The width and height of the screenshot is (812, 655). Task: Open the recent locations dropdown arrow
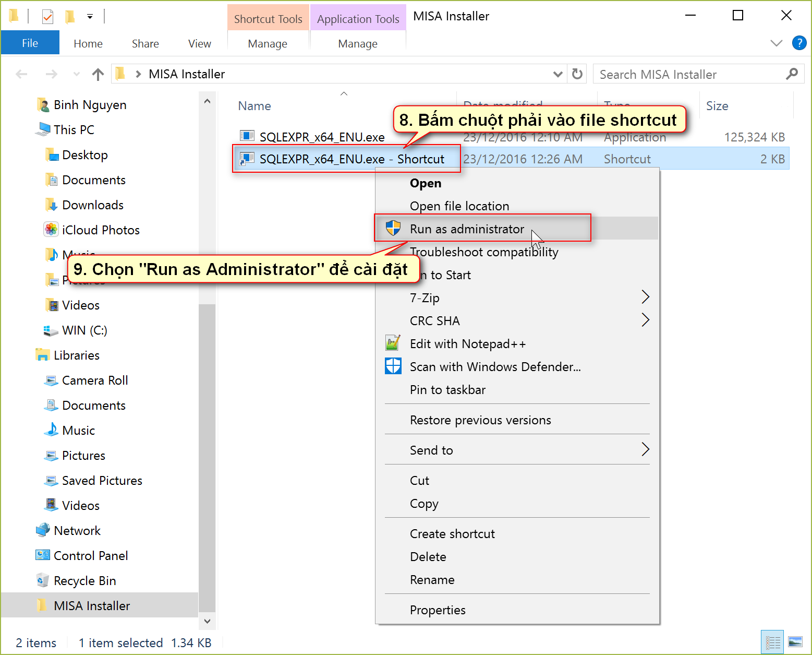point(77,74)
